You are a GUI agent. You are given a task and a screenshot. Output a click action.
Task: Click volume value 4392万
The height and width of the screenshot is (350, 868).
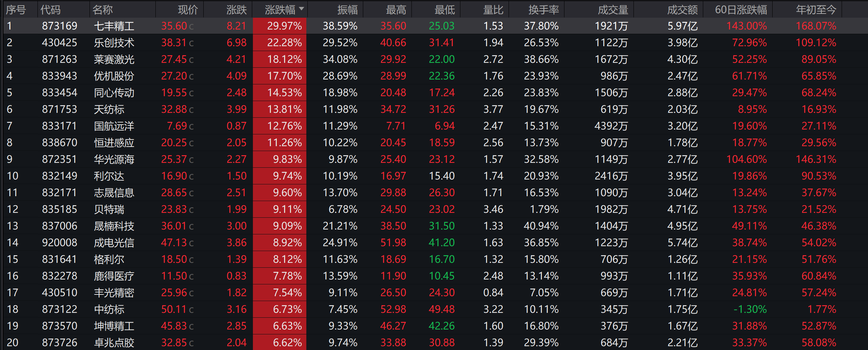[611, 126]
